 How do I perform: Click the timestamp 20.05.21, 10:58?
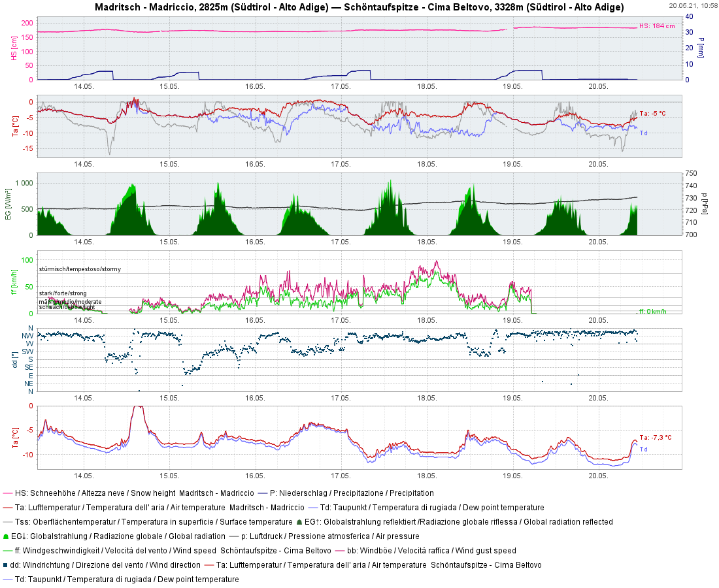[x=693, y=6]
